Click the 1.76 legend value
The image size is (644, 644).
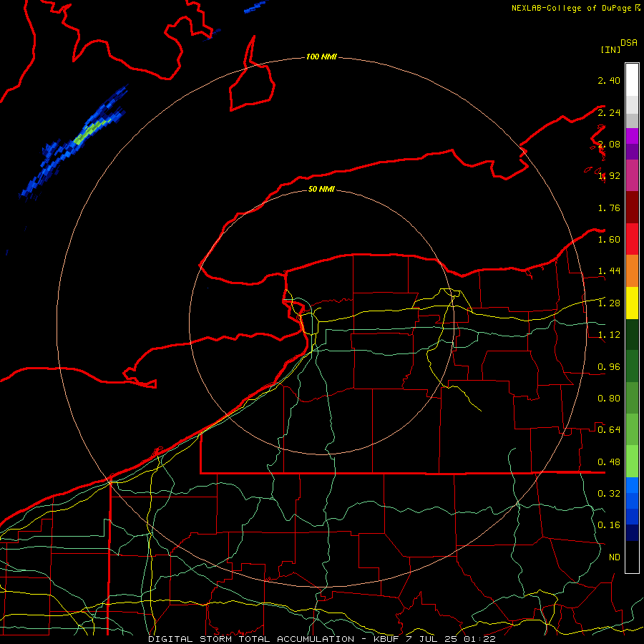[609, 208]
